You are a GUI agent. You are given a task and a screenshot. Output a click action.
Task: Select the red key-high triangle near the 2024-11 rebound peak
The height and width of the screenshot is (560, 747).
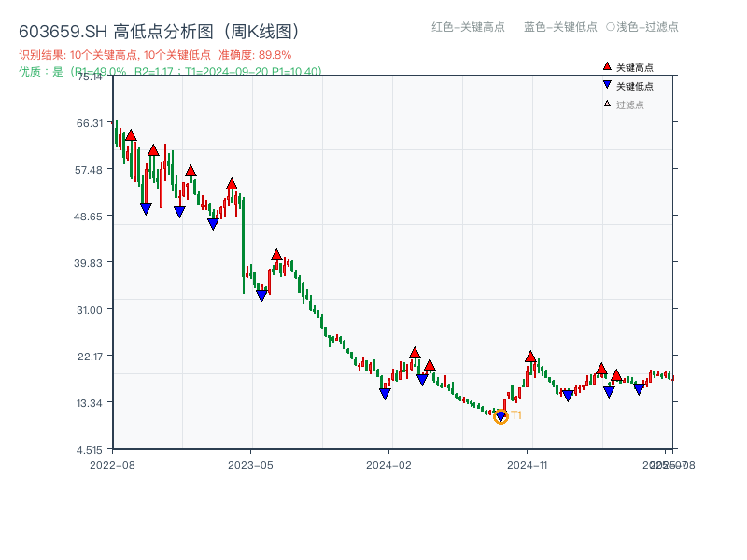530,356
